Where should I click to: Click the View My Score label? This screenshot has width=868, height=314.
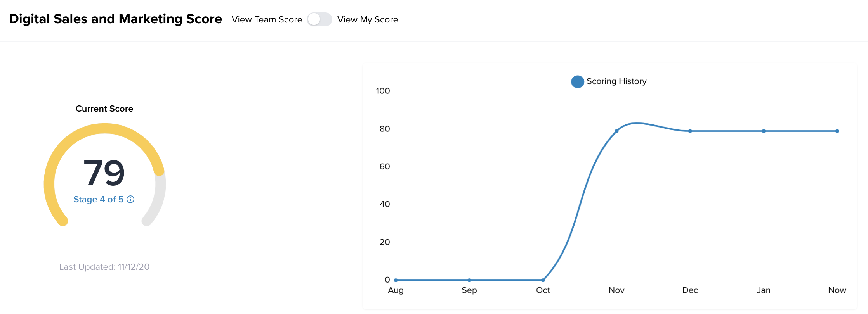[367, 19]
